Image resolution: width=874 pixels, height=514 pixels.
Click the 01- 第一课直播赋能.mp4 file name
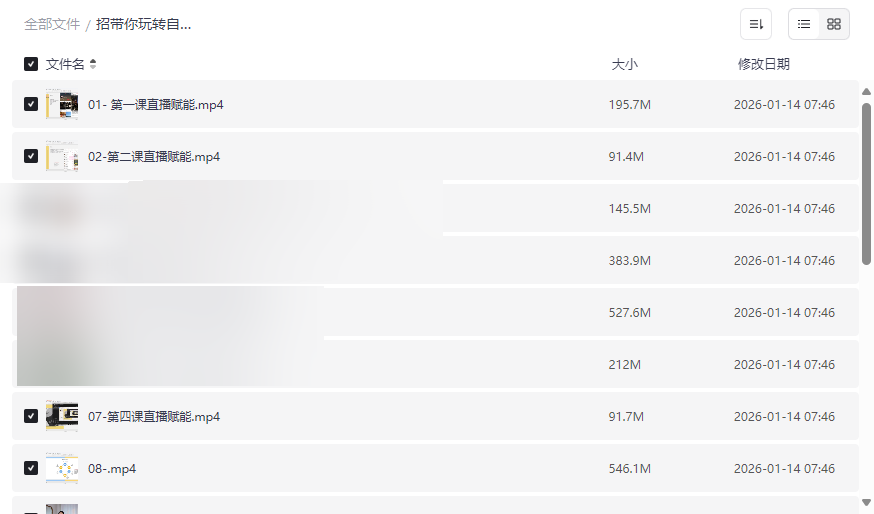(x=156, y=104)
